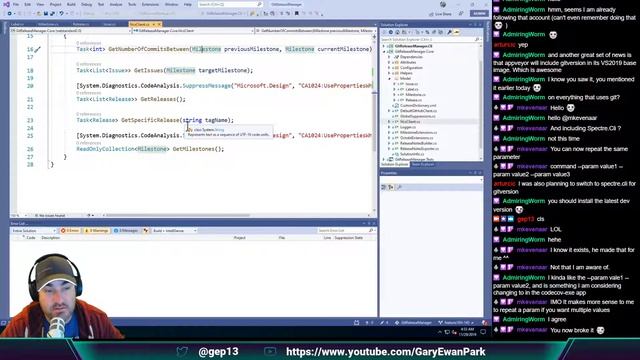Click Solution Explorer properties wrench icon
Screen dimensions: 640x360
[449, 32]
